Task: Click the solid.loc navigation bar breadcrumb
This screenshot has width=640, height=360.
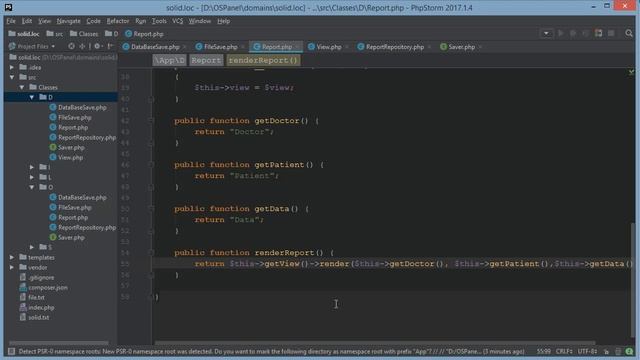Action: pos(24,34)
